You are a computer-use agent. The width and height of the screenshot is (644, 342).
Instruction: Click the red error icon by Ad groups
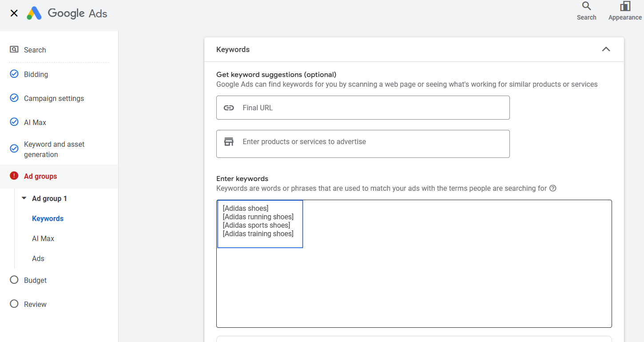(x=14, y=176)
